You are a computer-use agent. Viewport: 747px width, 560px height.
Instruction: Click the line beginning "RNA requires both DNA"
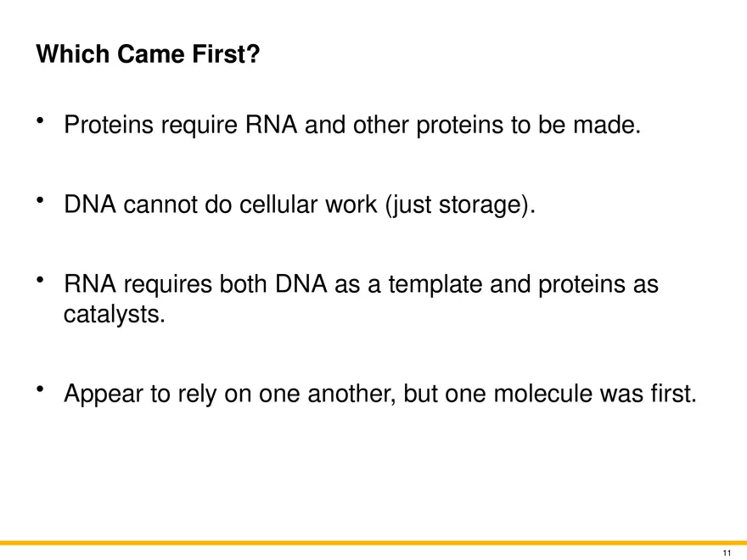pyautogui.click(x=361, y=285)
